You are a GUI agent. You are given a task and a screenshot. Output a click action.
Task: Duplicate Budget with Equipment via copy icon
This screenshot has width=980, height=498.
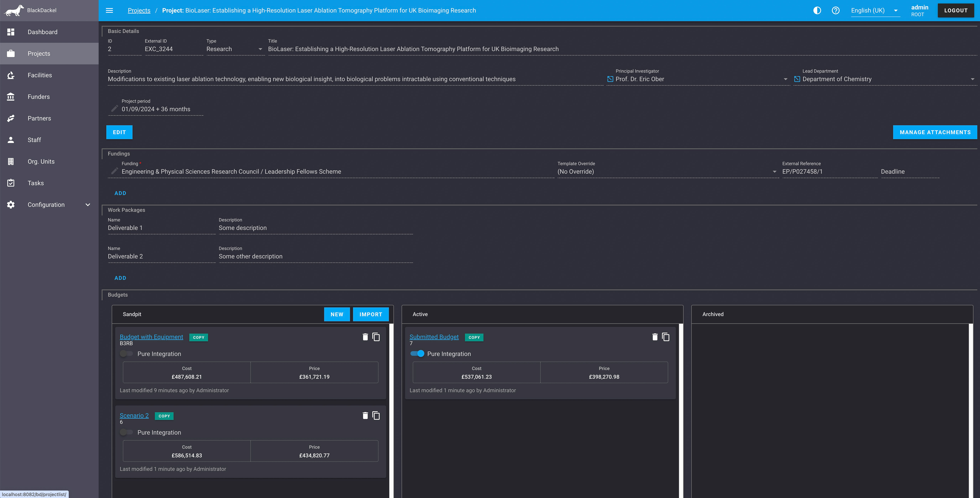tap(376, 337)
